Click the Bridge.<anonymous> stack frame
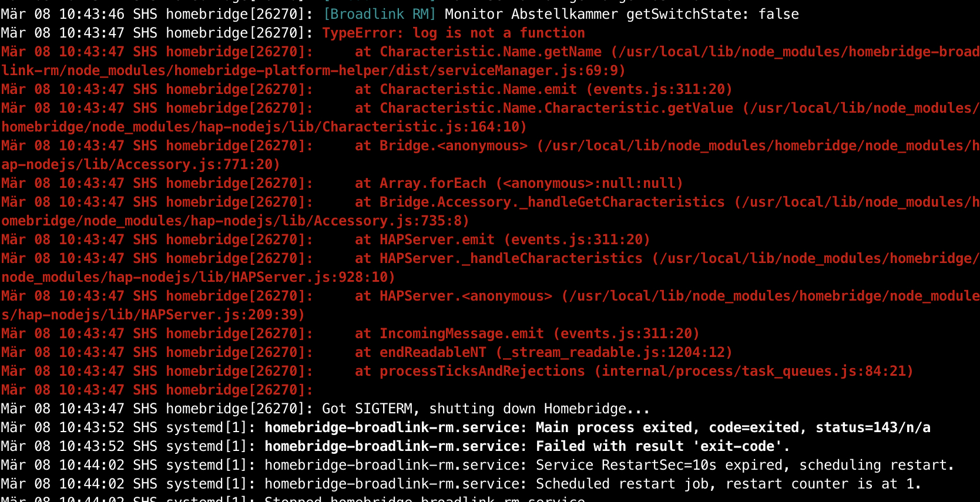 click(x=453, y=146)
